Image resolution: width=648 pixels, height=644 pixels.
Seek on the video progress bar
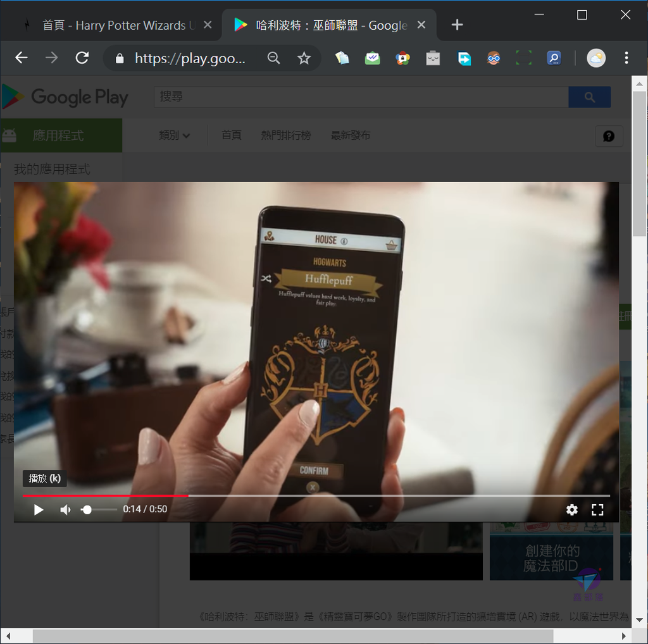[x=316, y=495]
